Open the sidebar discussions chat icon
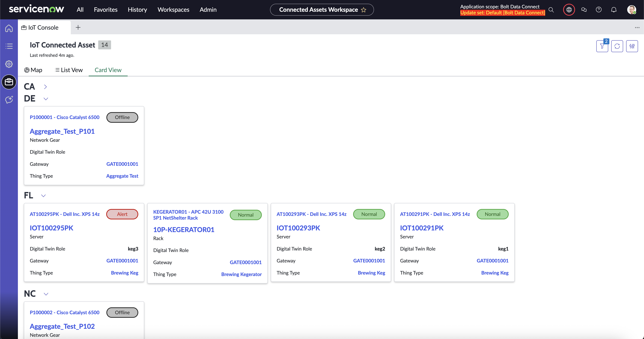This screenshot has height=339, width=644. click(x=584, y=10)
